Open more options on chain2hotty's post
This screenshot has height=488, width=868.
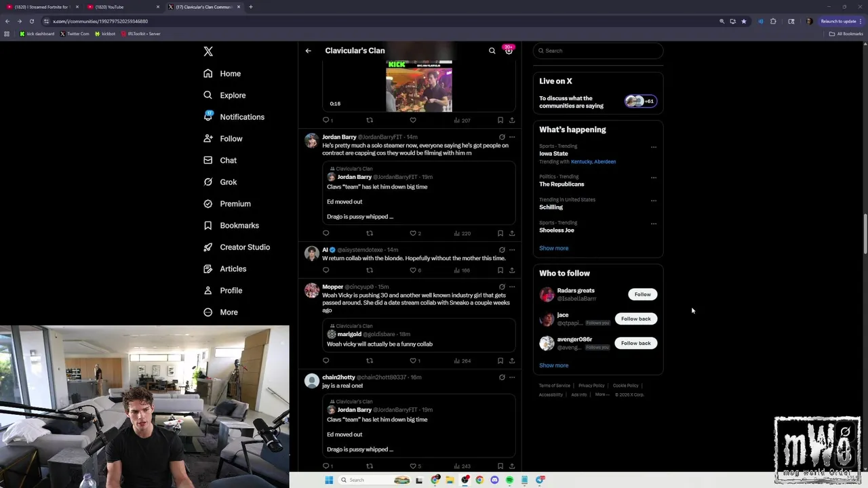click(512, 377)
